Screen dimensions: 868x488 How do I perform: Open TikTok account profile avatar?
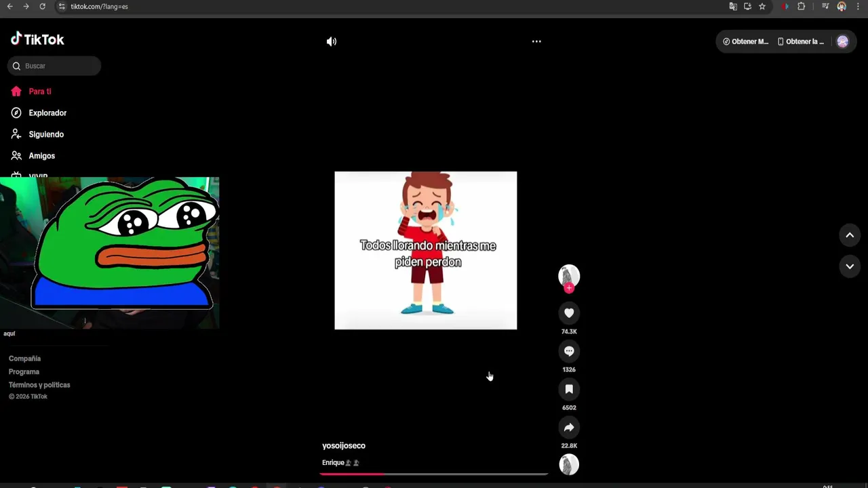click(x=843, y=41)
